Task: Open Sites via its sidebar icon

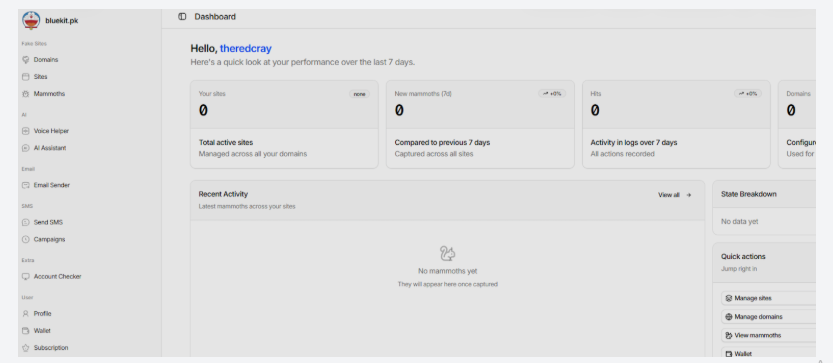Action: click(26, 77)
